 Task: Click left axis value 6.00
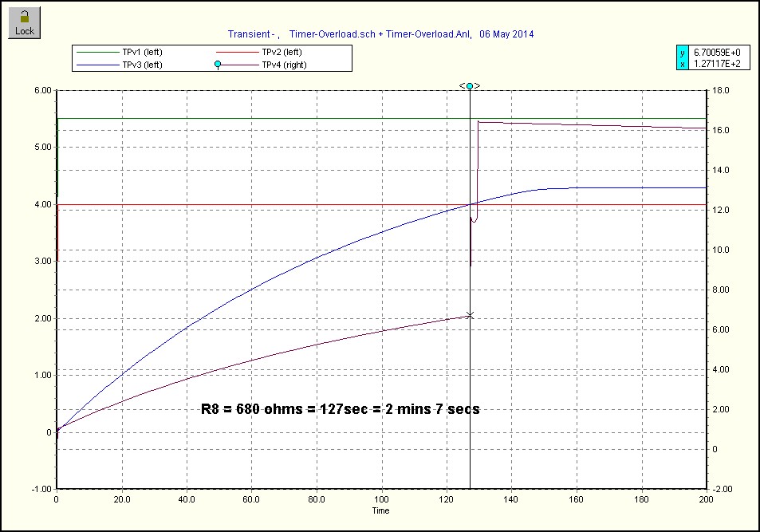coord(42,90)
